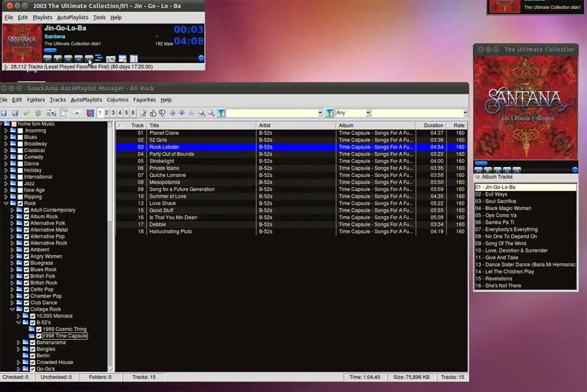This screenshot has height=392, width=587.
Task: Toggle the Incoming folder checkbox
Action: [x=20, y=130]
